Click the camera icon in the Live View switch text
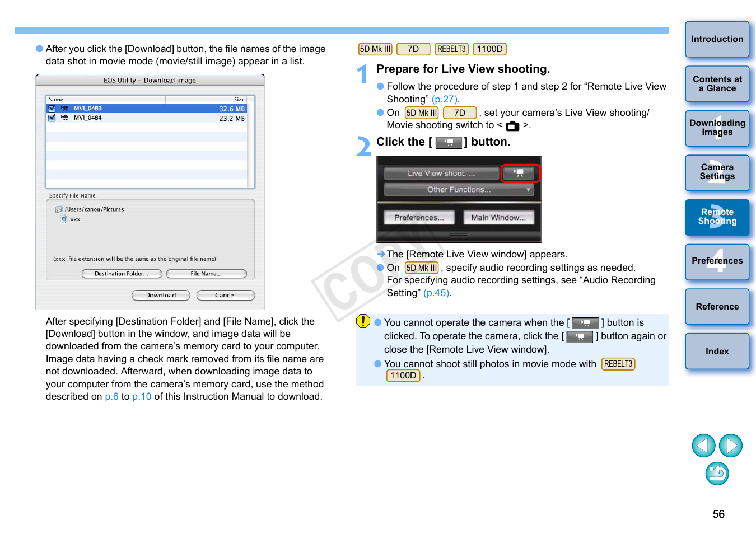This screenshot has width=756, height=534. pos(512,126)
